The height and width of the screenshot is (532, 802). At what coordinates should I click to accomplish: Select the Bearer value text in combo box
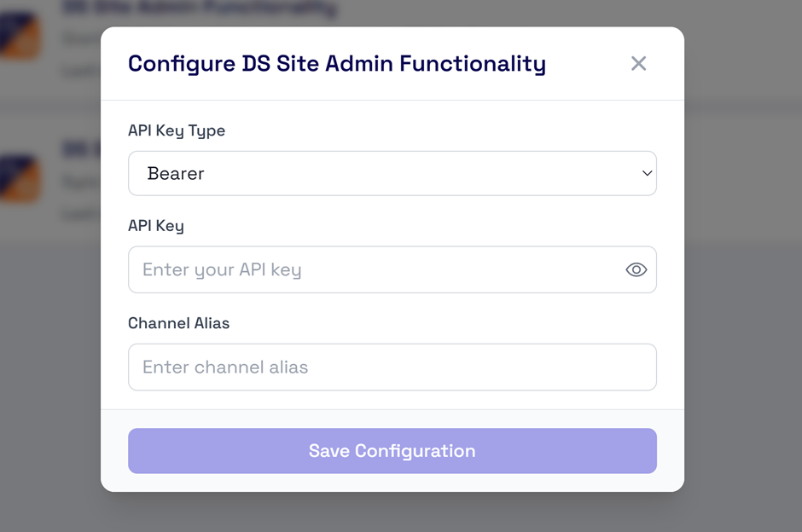pos(176,174)
